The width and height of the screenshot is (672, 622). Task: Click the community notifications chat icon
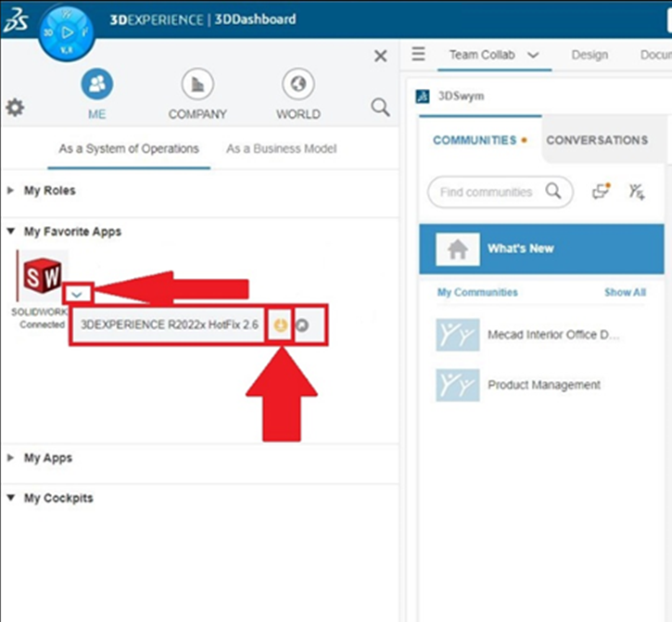[602, 192]
